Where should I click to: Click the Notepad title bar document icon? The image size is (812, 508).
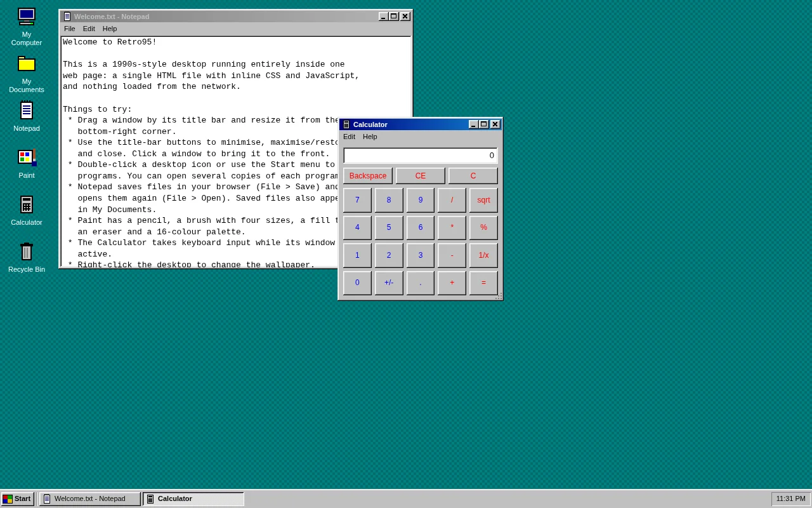67,17
